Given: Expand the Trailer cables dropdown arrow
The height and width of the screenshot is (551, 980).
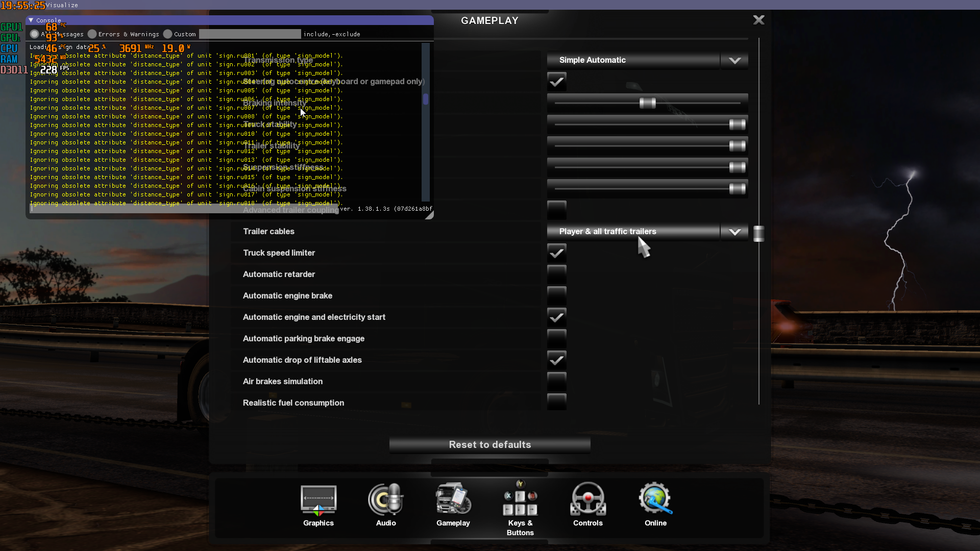Looking at the screenshot, I should [x=734, y=232].
